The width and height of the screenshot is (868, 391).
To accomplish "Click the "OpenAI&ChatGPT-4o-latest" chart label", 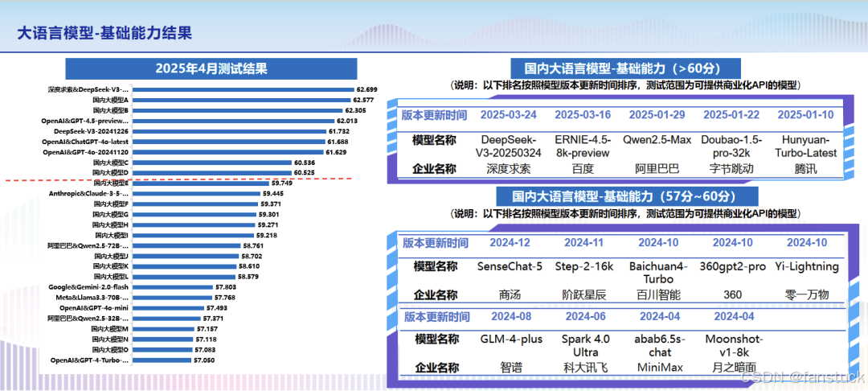I will pos(86,142).
